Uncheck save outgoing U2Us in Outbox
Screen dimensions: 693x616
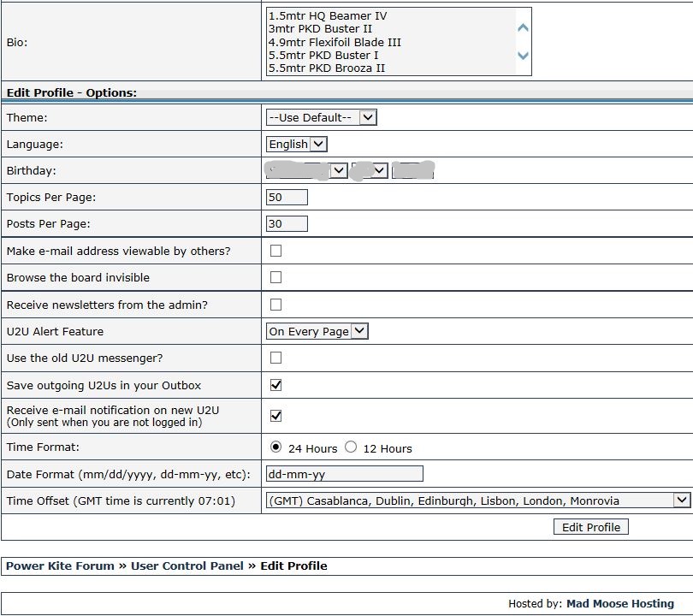pos(275,385)
